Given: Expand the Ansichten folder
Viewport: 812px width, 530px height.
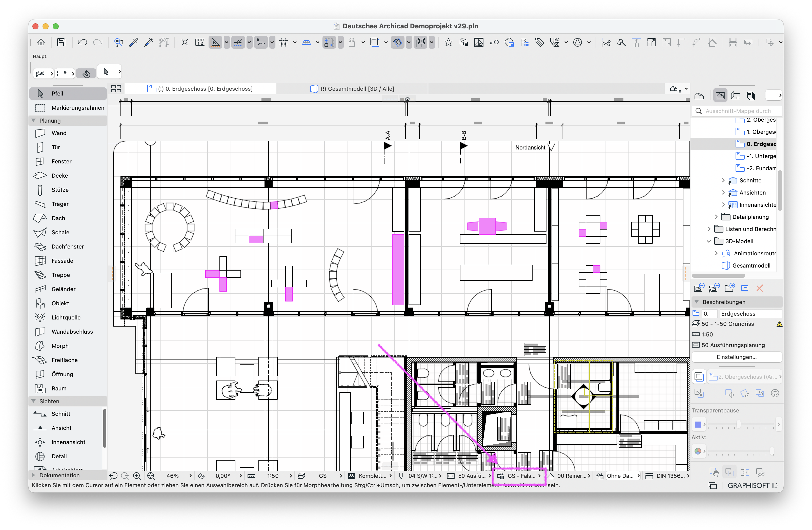Looking at the screenshot, I should [x=723, y=193].
